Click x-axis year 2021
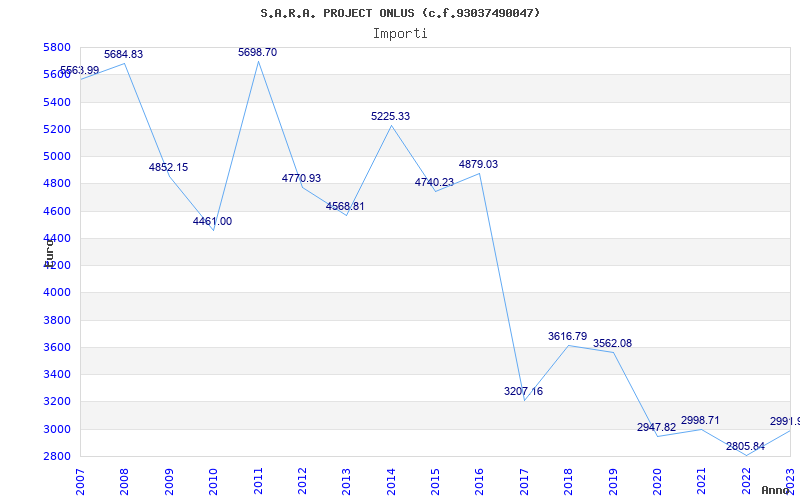This screenshot has height=500, width=800. pos(702,482)
